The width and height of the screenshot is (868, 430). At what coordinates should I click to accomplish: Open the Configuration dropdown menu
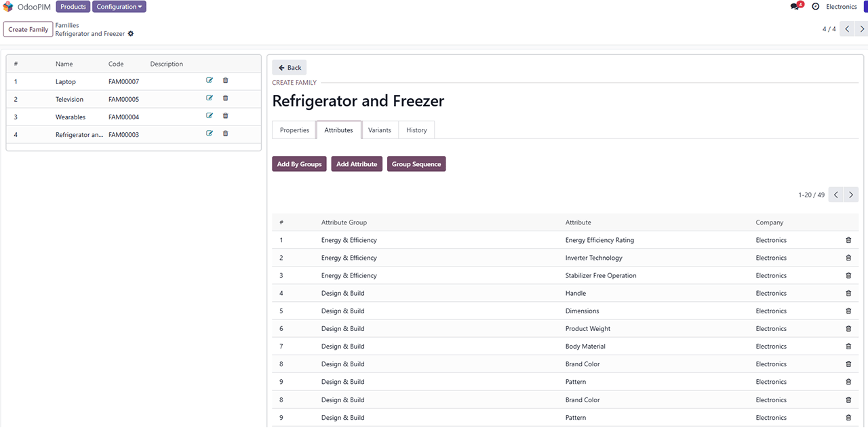click(x=119, y=7)
